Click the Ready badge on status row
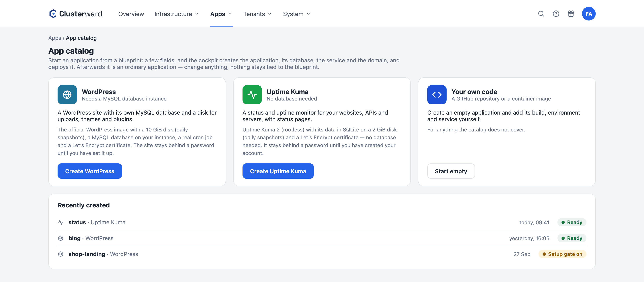 coord(572,222)
